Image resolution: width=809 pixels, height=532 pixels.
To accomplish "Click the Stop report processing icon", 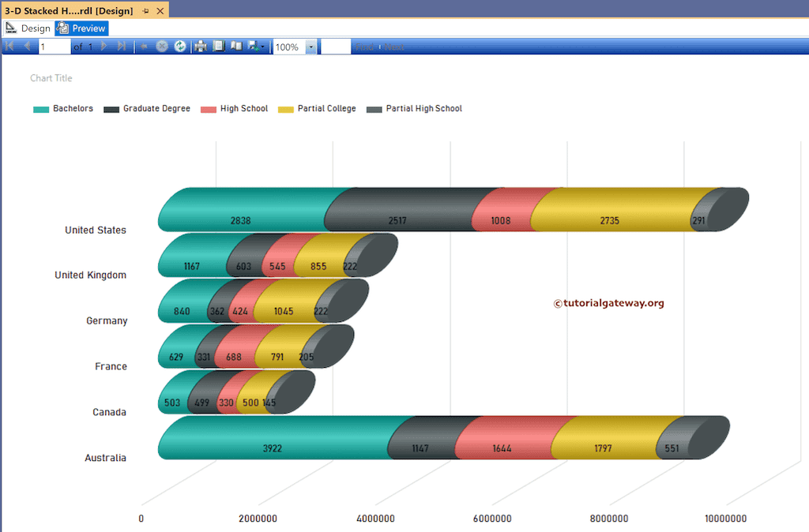I will pyautogui.click(x=162, y=46).
